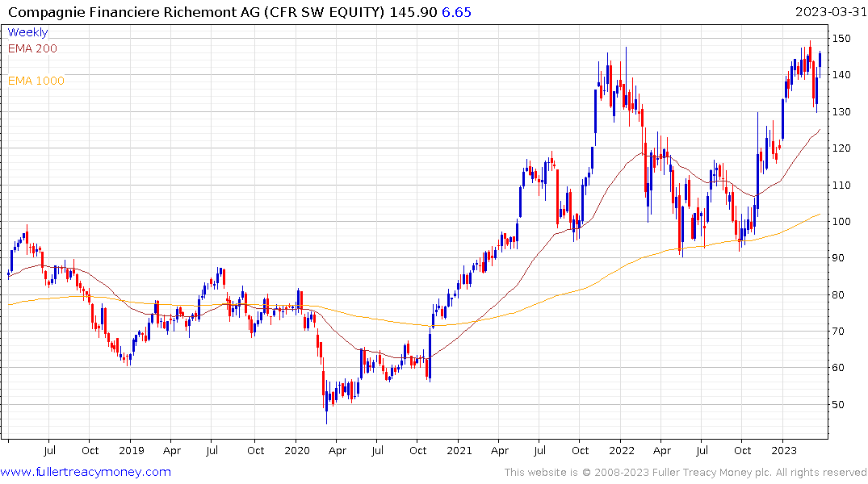Click the EMA 200 legend label
Image resolution: width=868 pixels, height=484 pixels.
click(x=32, y=48)
